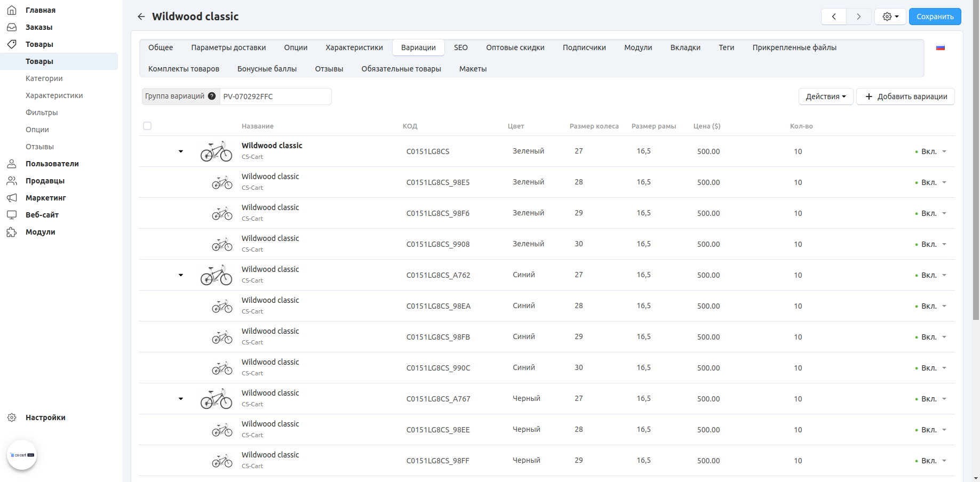Click the Russian flag language icon

pyautogui.click(x=940, y=48)
